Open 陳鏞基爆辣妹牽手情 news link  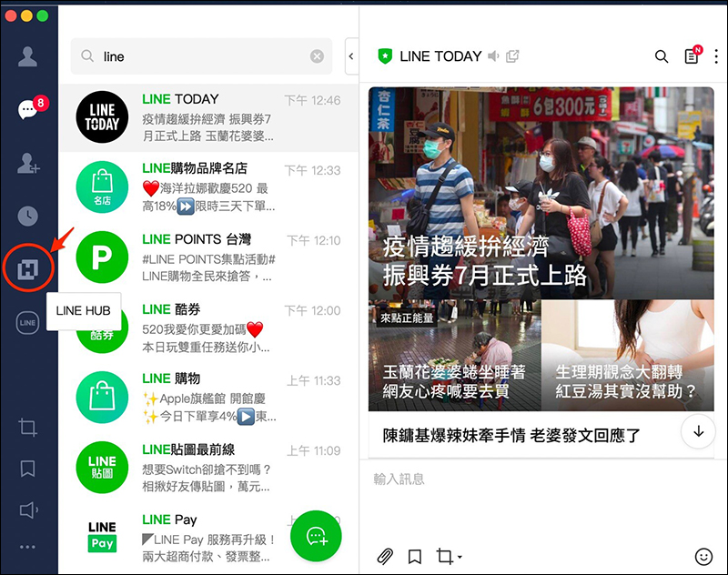coord(511,435)
